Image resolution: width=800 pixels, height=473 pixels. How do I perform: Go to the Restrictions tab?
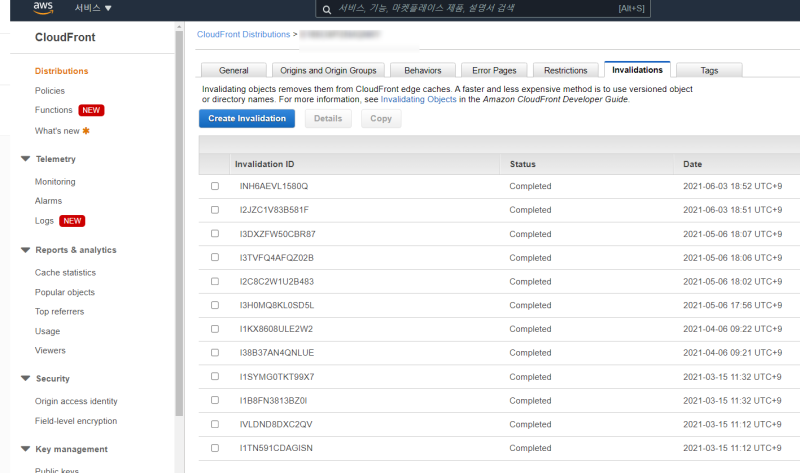click(565, 70)
